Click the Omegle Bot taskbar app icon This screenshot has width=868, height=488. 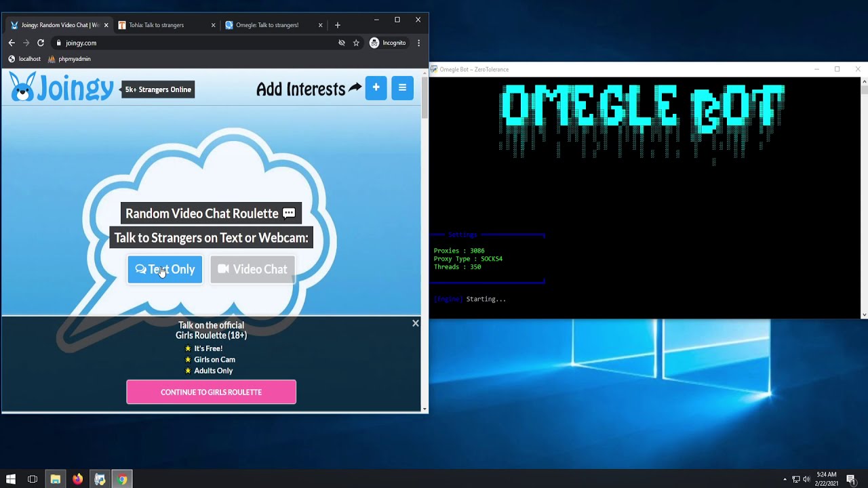tap(100, 479)
